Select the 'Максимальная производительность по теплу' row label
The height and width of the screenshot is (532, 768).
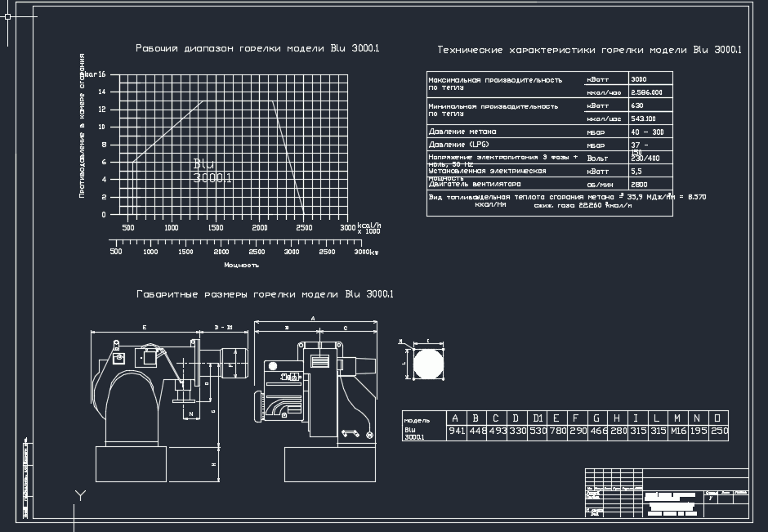click(495, 84)
